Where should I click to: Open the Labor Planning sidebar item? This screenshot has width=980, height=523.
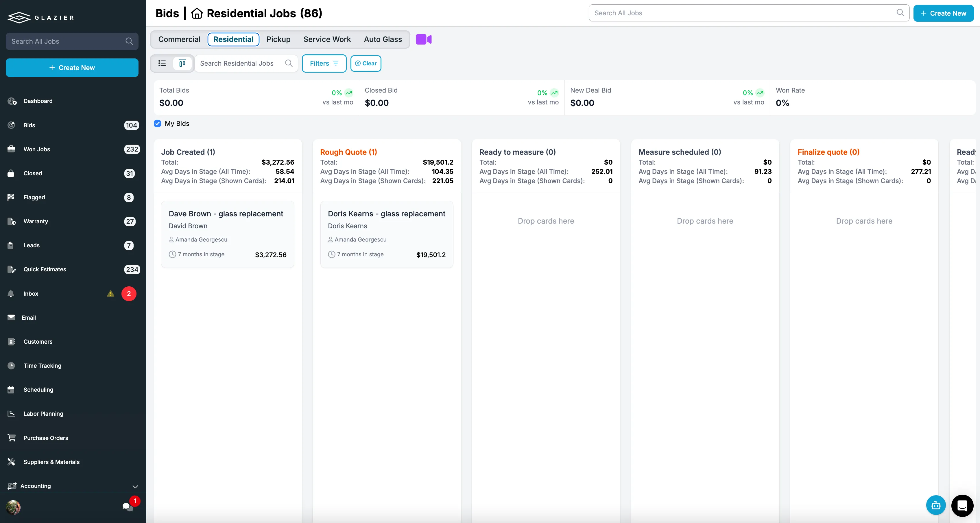[73, 413]
